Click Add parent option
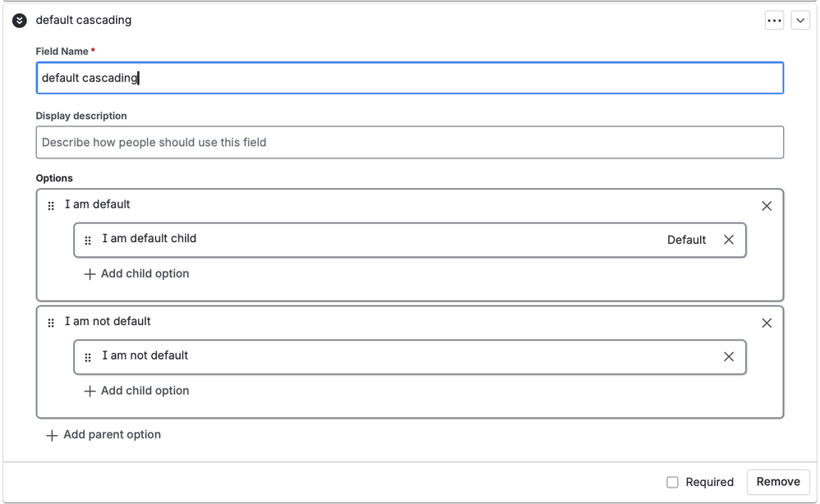This screenshot has width=820, height=504. [104, 435]
